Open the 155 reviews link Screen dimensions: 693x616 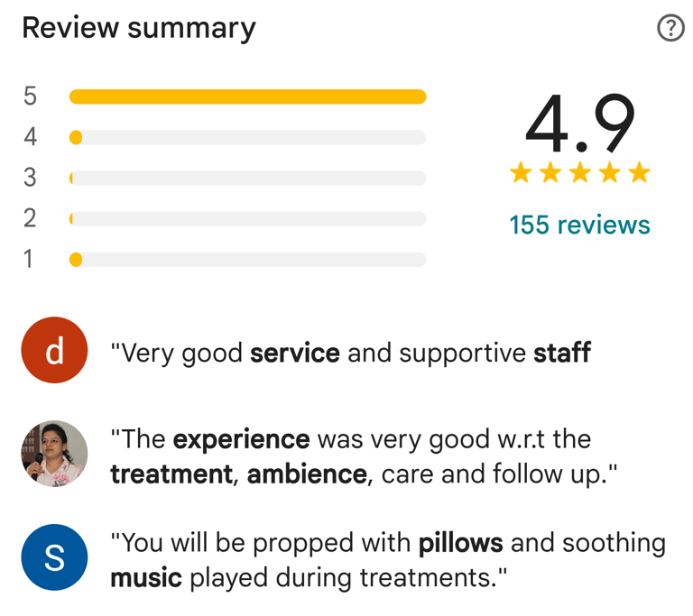(579, 225)
